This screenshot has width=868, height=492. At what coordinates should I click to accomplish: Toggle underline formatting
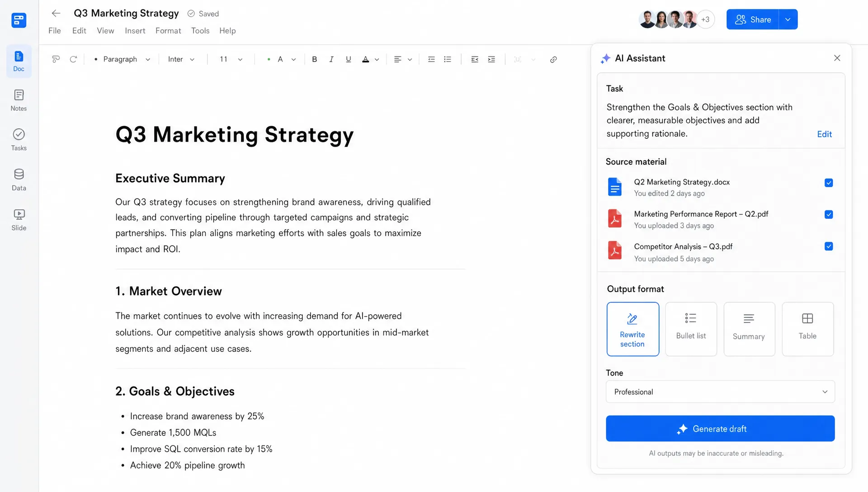(x=348, y=59)
